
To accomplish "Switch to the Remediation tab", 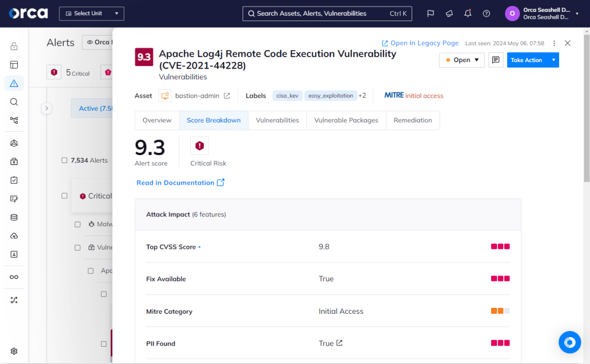I will click(x=413, y=120).
